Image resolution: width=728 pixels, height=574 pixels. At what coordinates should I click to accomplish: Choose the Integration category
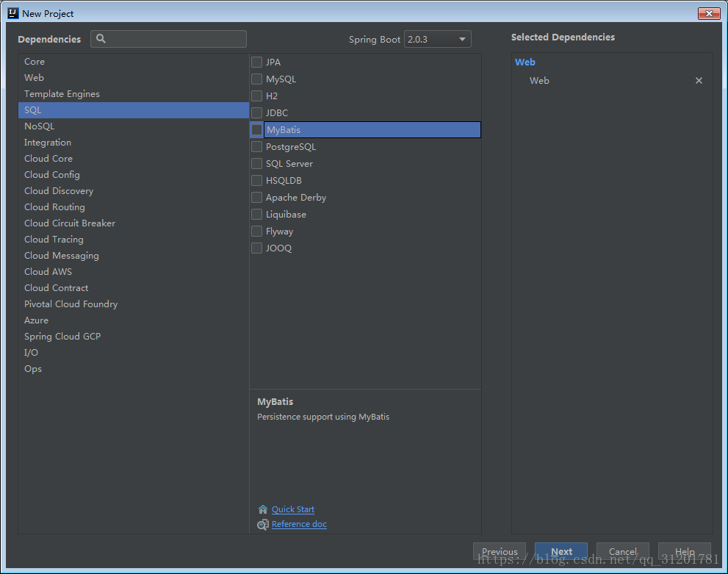(x=133, y=143)
